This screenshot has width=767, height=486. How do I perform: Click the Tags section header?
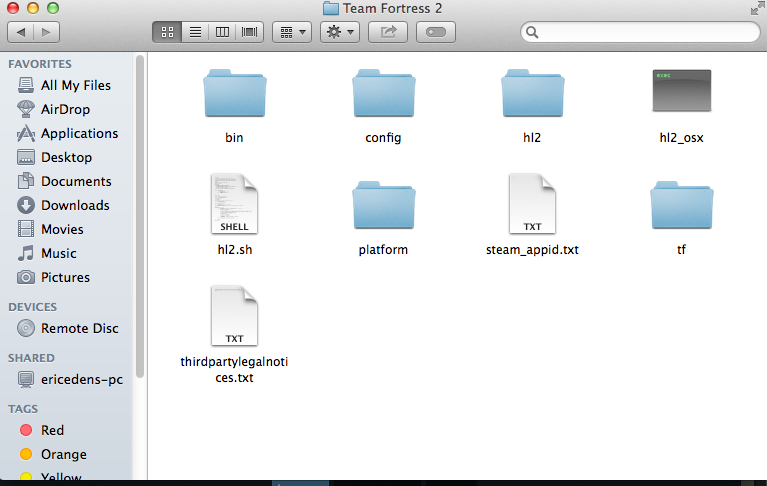coord(23,409)
